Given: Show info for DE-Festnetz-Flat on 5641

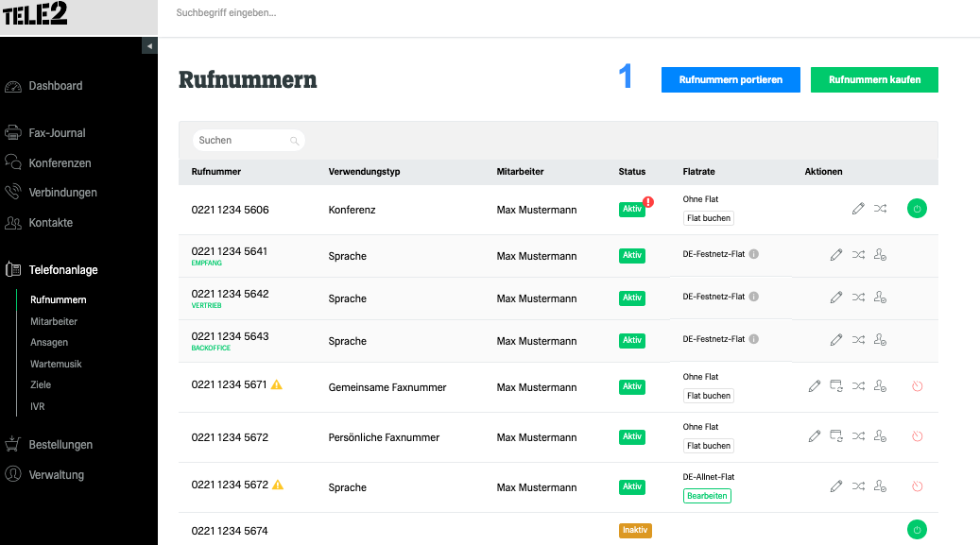Looking at the screenshot, I should click(754, 254).
